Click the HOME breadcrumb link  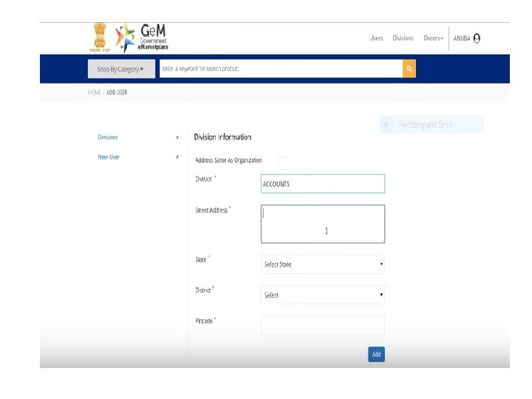click(94, 92)
